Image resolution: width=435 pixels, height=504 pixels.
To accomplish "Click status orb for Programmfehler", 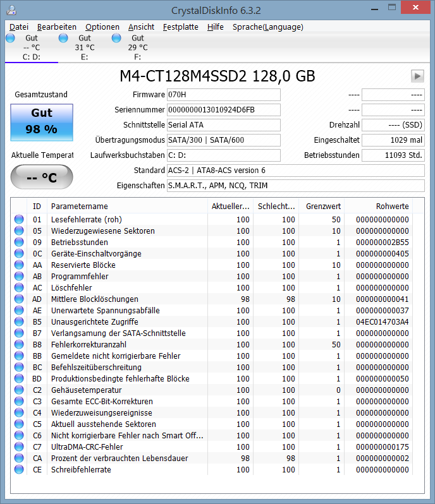I will (x=19, y=276).
